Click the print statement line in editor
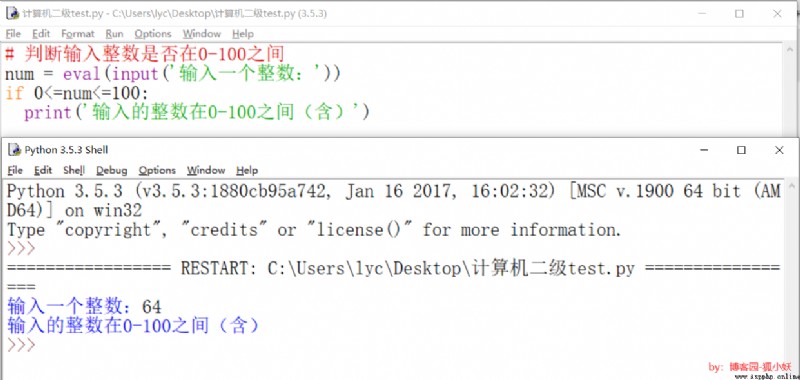The height and width of the screenshot is (380, 800). [196, 112]
